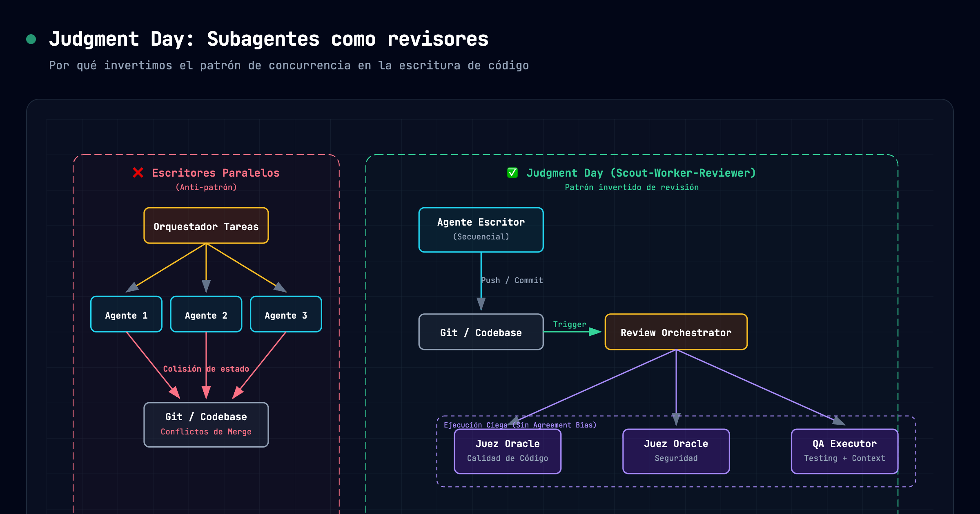Click the main title 'Judgment Day: Subagentes como revisores'

(x=269, y=39)
